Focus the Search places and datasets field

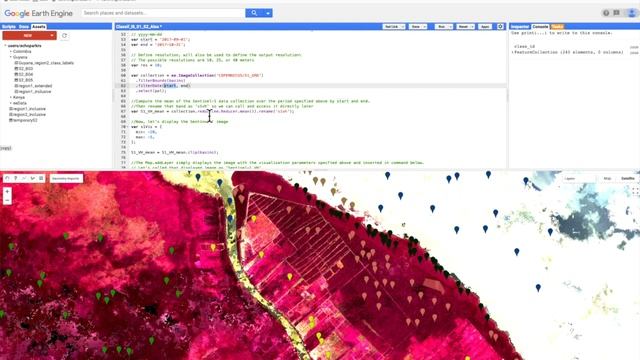click(163, 13)
